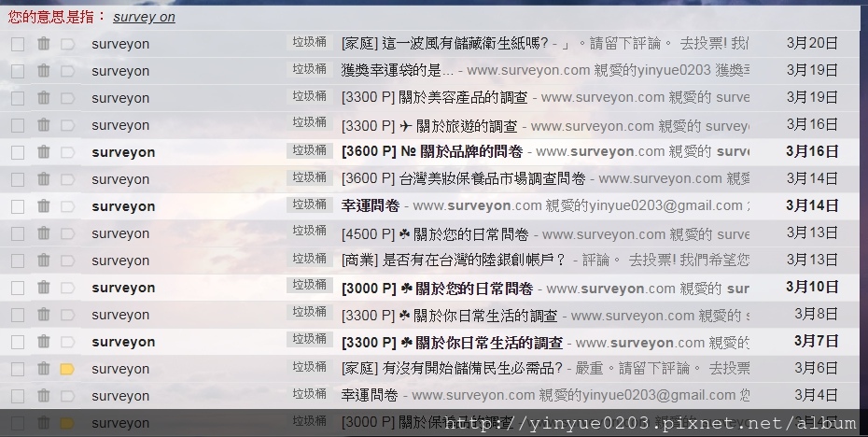Click importance marker on 3月4日 幸運問卷 row
Viewport: 868px width, 437px height.
point(67,397)
